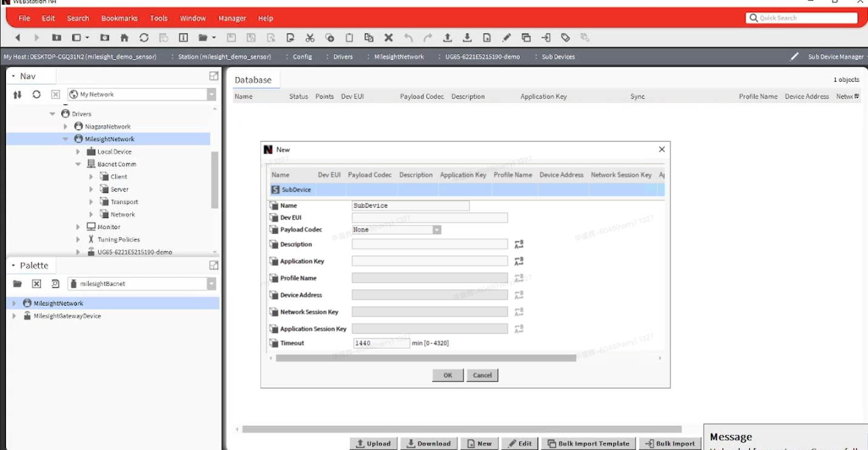Click the Config breadcrumb in the path bar

point(303,56)
